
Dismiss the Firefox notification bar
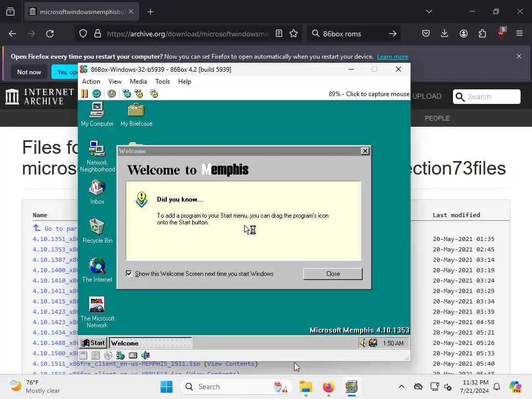pos(519,56)
